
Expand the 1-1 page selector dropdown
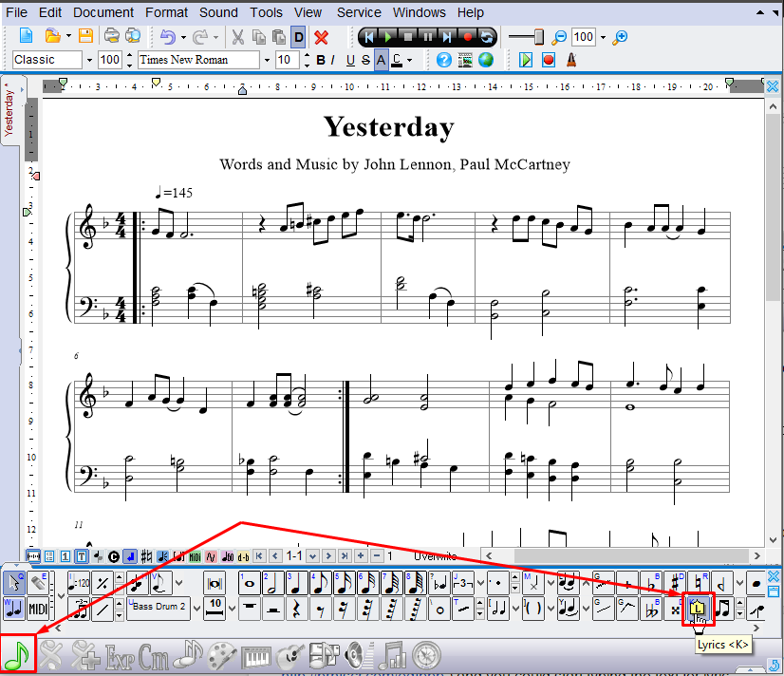coord(312,556)
